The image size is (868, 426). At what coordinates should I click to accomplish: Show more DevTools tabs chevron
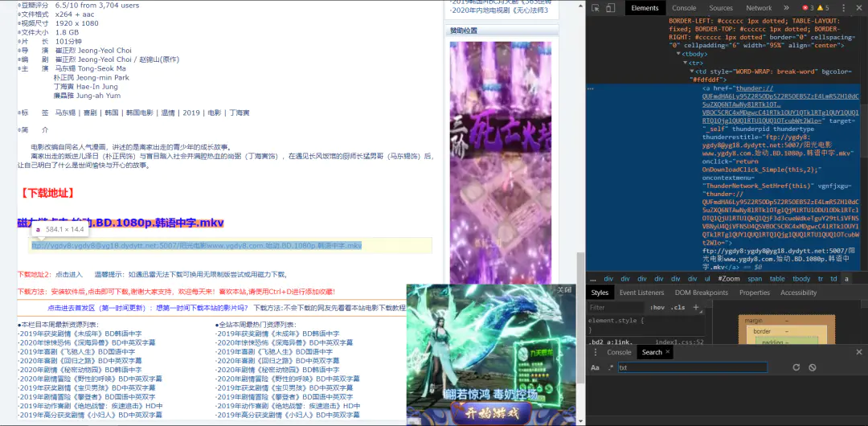point(786,8)
